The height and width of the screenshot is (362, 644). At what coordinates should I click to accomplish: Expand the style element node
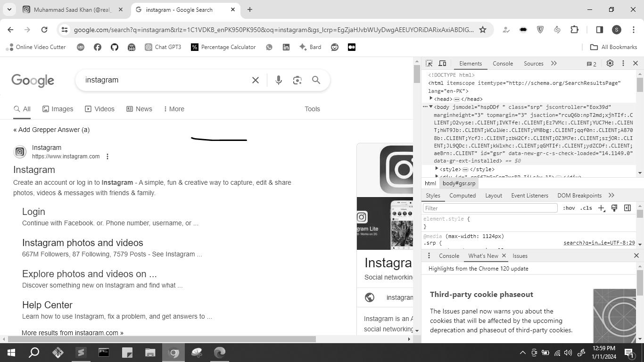coord(437,169)
